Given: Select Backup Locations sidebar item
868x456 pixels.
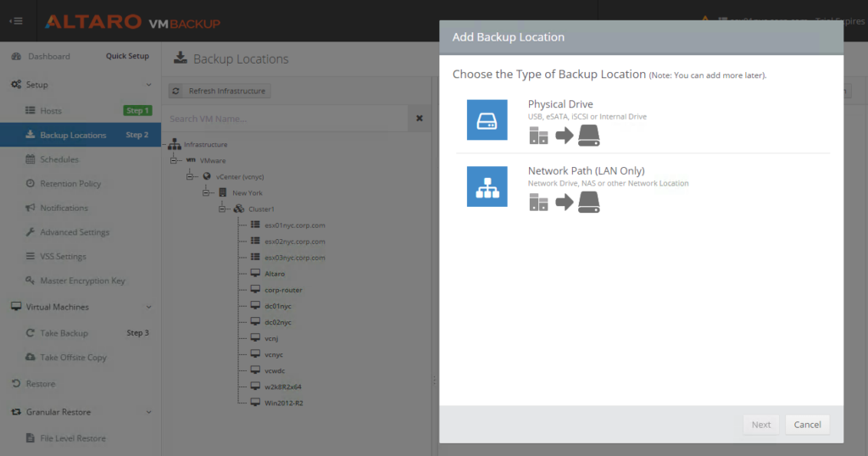Looking at the screenshot, I should click(x=81, y=135).
